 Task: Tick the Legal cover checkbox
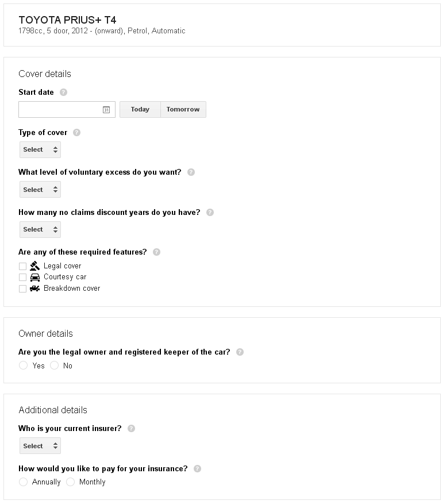tap(22, 266)
